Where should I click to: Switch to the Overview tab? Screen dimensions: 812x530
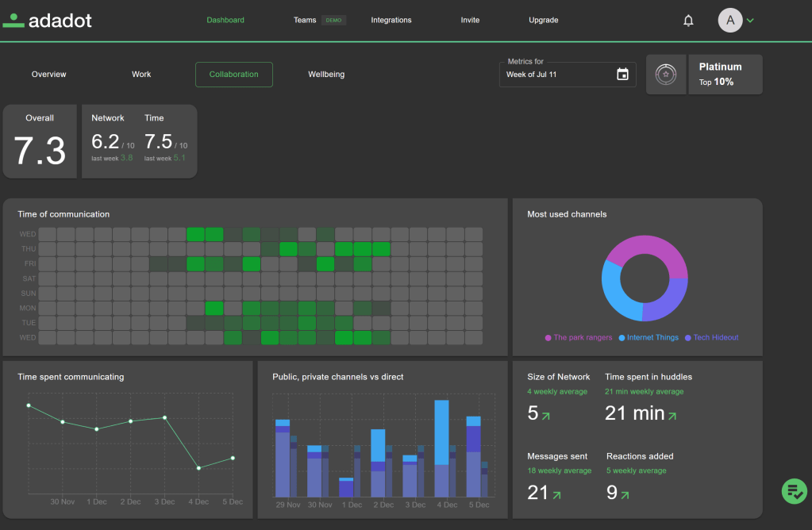[x=49, y=75]
